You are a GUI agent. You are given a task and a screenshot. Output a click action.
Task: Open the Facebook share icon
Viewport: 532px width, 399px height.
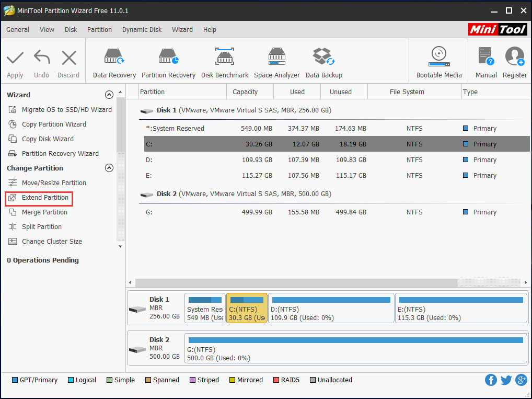click(491, 380)
